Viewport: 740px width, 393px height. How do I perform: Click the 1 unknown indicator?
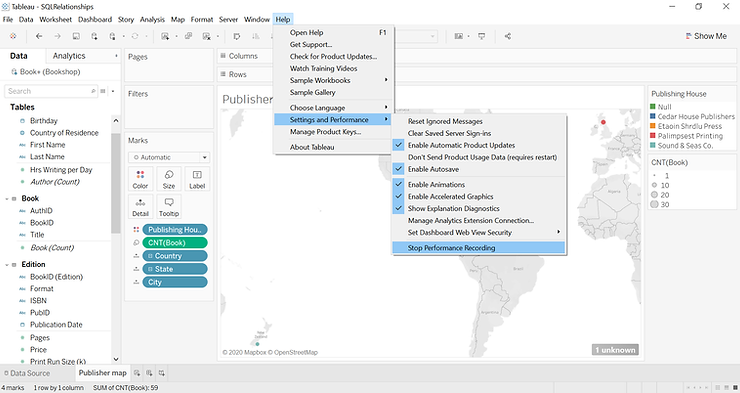pyautogui.click(x=615, y=350)
